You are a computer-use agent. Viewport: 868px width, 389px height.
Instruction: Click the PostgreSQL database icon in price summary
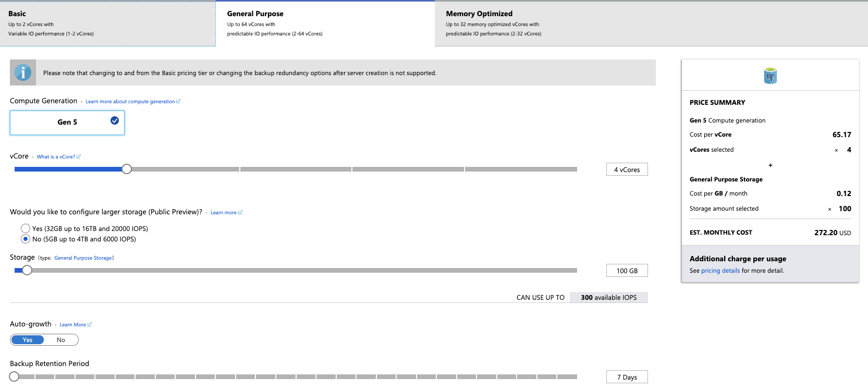(x=771, y=76)
